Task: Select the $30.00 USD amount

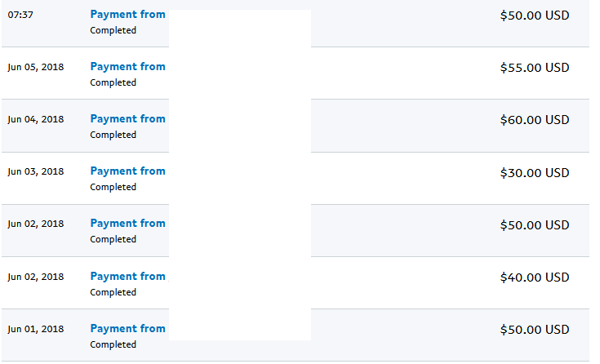Action: [x=535, y=173]
